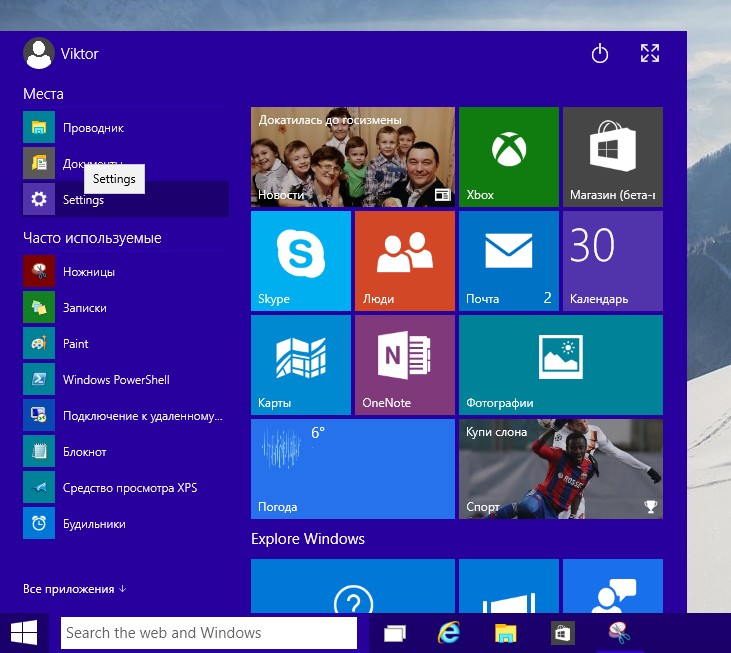This screenshot has height=653, width=731.
Task: Expand Start menu to full screen
Action: tap(650, 53)
